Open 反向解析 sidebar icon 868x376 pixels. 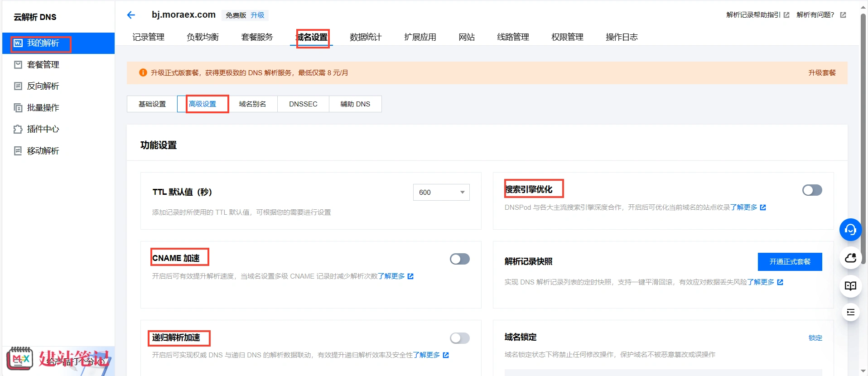coord(18,86)
